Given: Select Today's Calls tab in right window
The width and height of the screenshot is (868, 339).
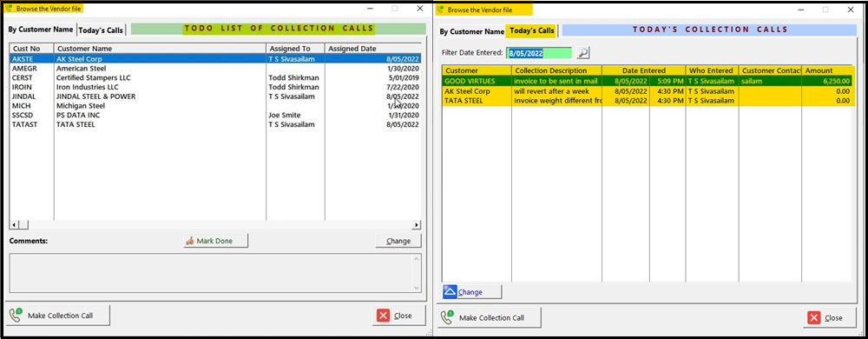Looking at the screenshot, I should pos(531,30).
